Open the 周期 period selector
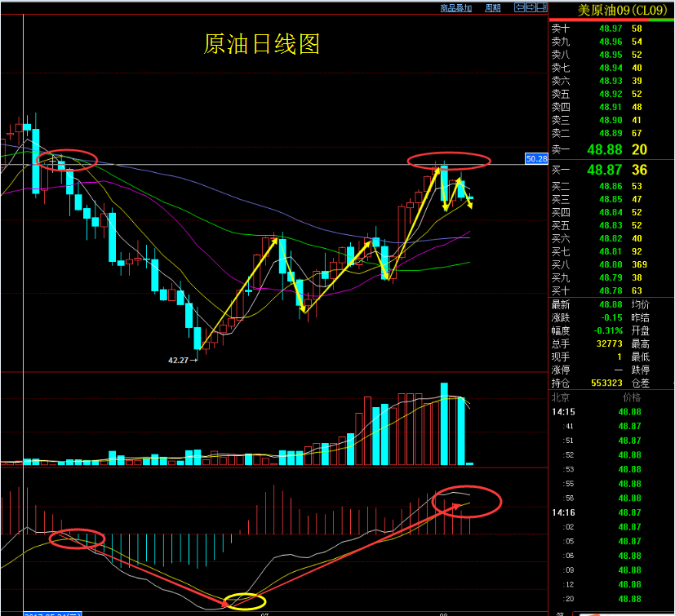 pyautogui.click(x=492, y=8)
